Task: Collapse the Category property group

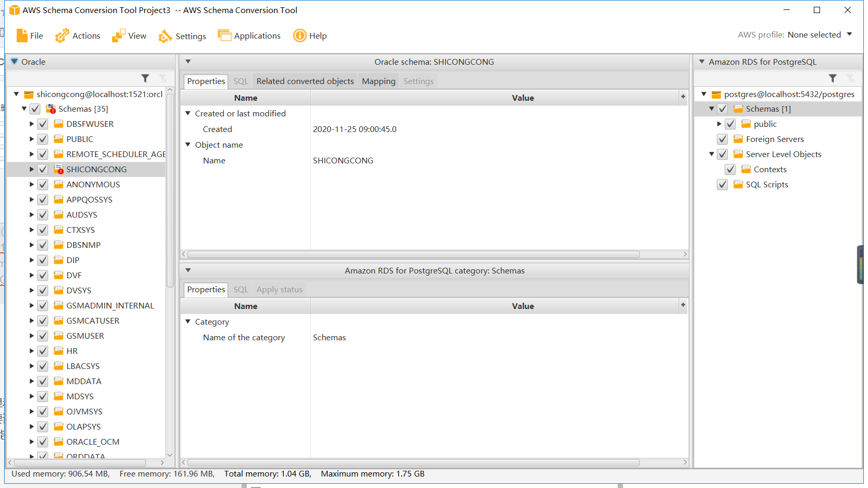Action: point(188,322)
